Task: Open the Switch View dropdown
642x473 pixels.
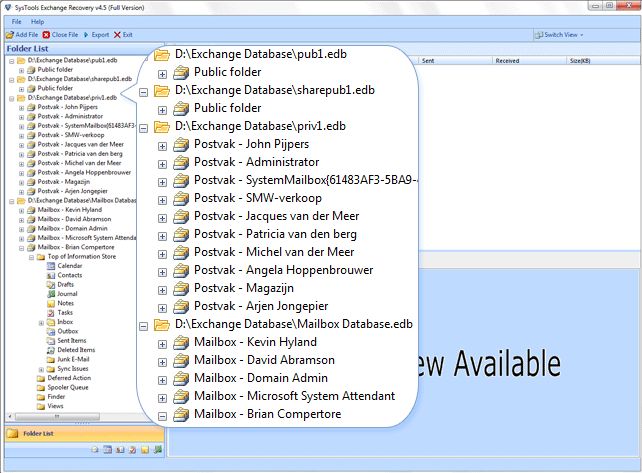Action: click(561, 35)
